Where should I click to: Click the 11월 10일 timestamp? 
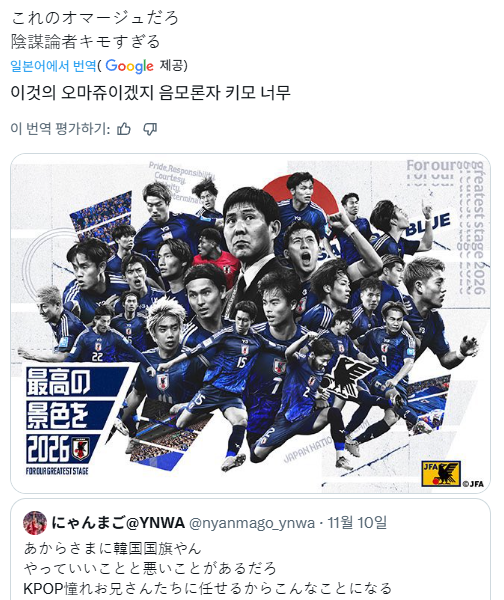click(357, 522)
